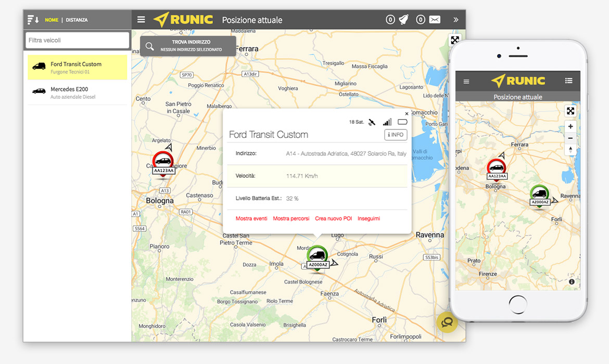
Task: Click the signal strength bars icon
Action: (387, 122)
